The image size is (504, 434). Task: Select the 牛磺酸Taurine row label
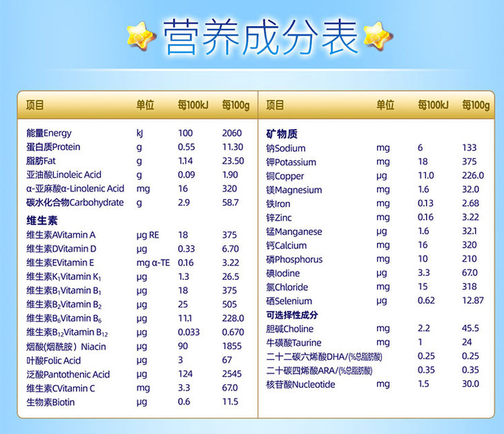tap(294, 342)
